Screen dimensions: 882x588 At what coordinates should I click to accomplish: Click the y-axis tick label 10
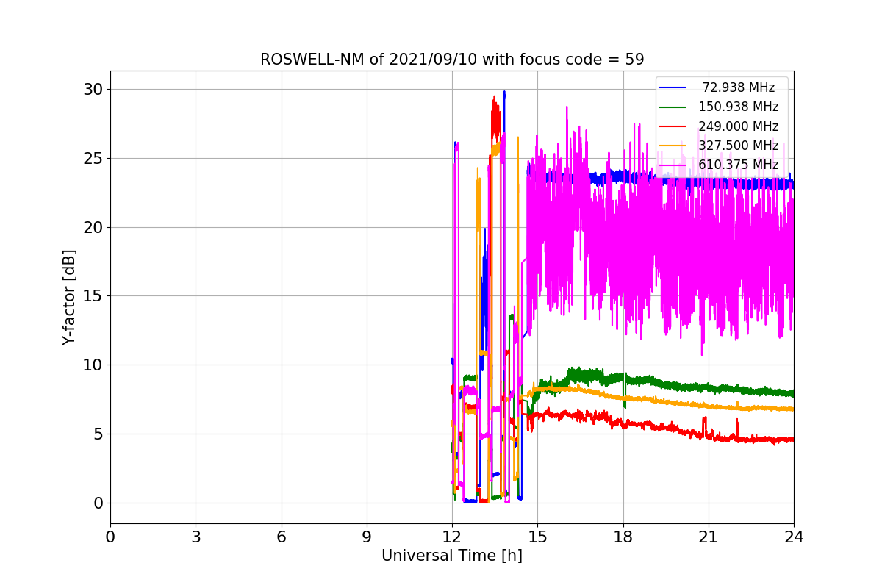pos(93,365)
